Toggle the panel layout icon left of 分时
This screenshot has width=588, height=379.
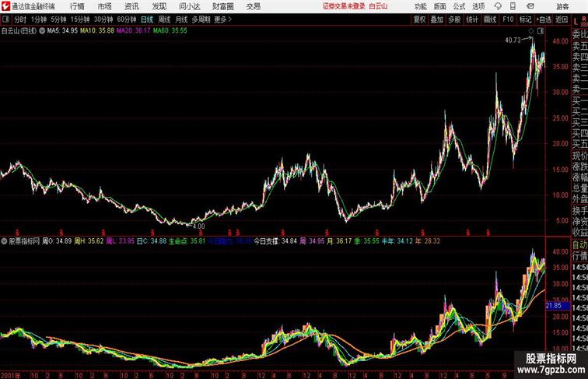click(x=5, y=19)
